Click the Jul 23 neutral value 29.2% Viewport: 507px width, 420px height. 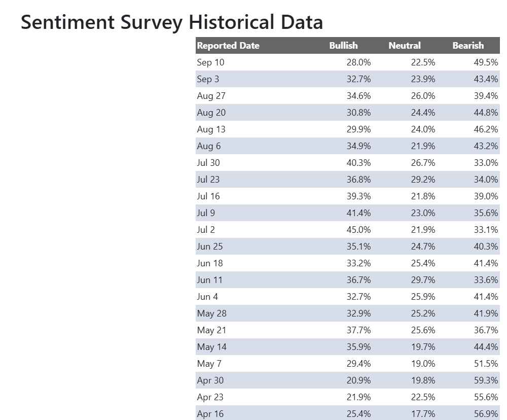(423, 180)
